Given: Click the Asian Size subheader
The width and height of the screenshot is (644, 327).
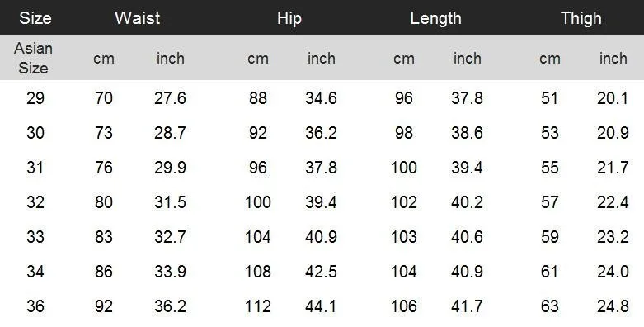Looking at the screenshot, I should [x=33, y=58].
